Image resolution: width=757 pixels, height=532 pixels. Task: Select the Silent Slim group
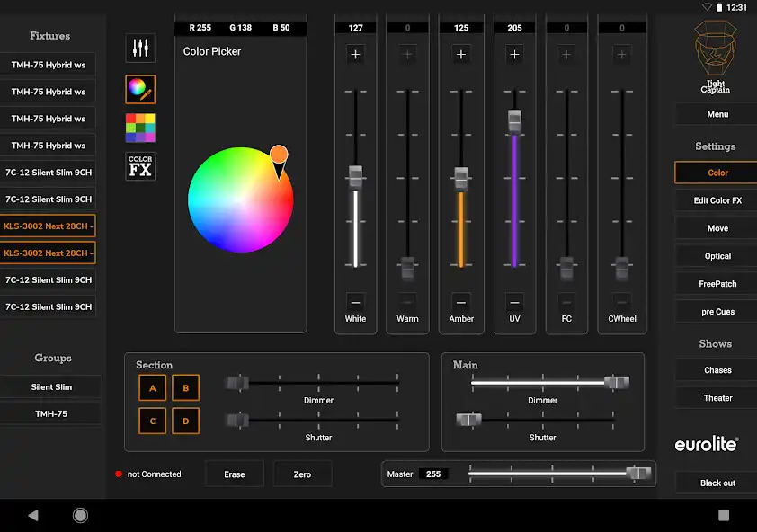(51, 386)
